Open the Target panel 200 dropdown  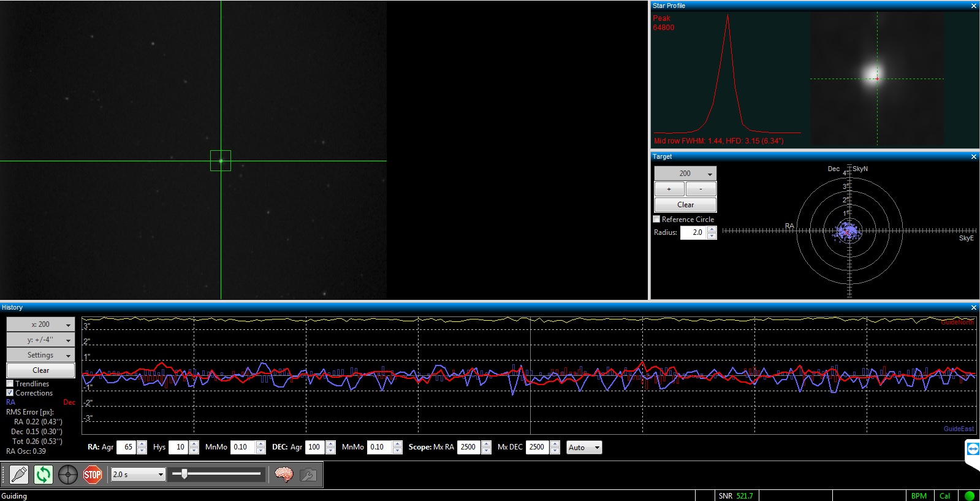685,174
